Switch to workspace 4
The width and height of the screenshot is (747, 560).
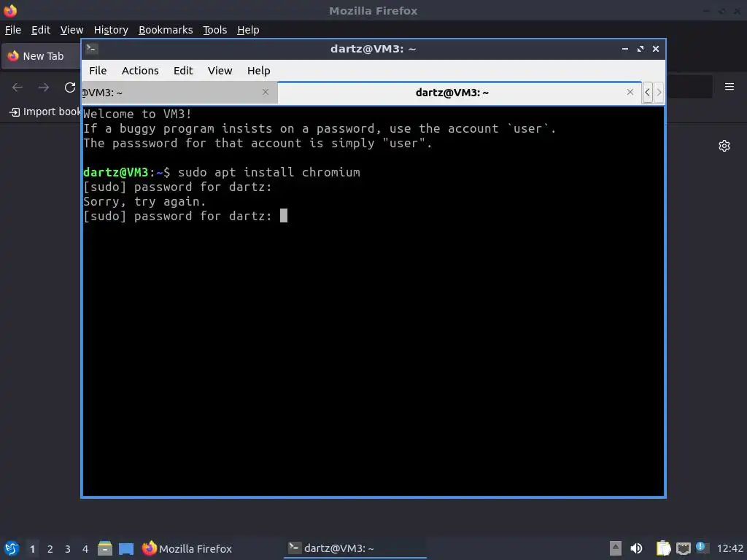pyautogui.click(x=85, y=549)
